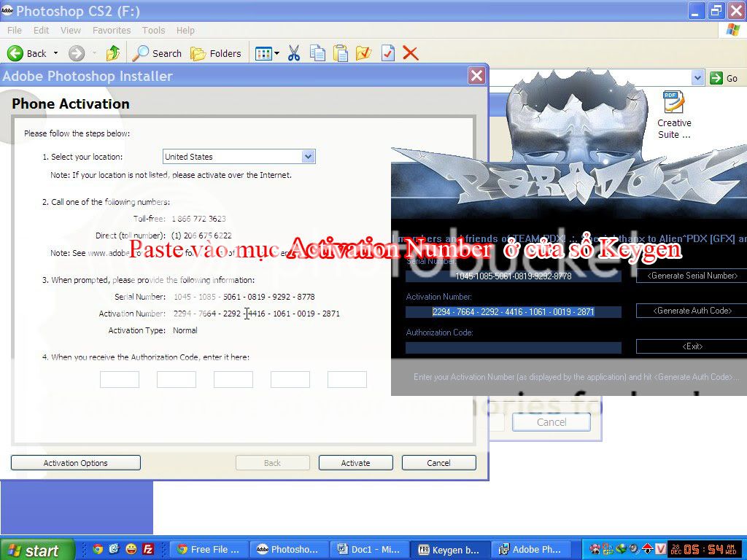Image resolution: width=747 pixels, height=560 pixels.
Task: Click the second Authorization Code box
Action: [177, 379]
